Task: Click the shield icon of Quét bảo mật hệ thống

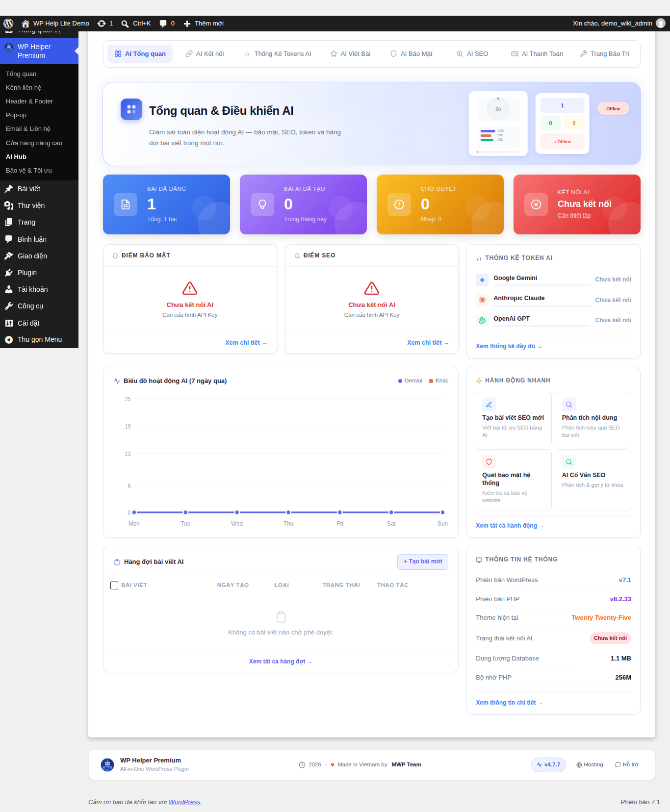Action: click(489, 462)
